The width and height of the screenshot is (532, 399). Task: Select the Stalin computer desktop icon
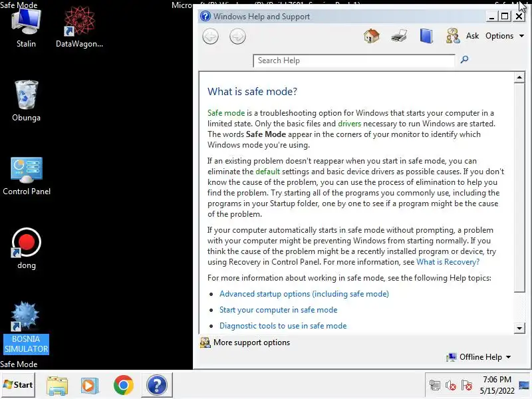(x=26, y=29)
